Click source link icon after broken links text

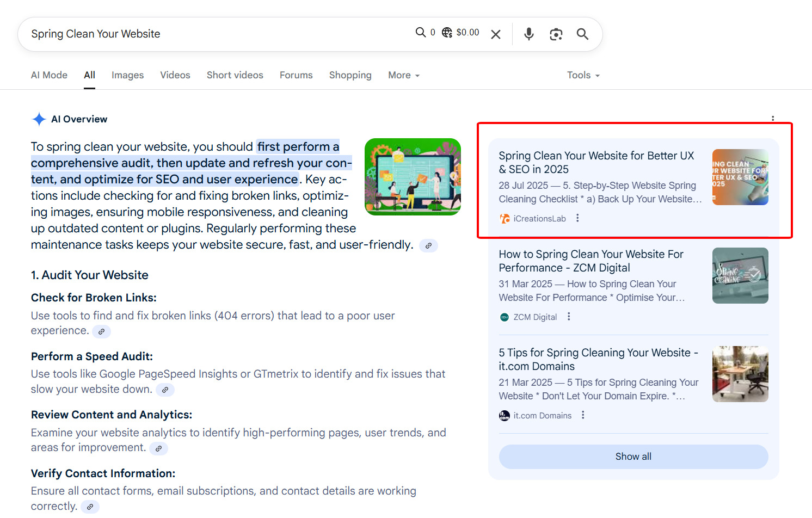coord(101,331)
